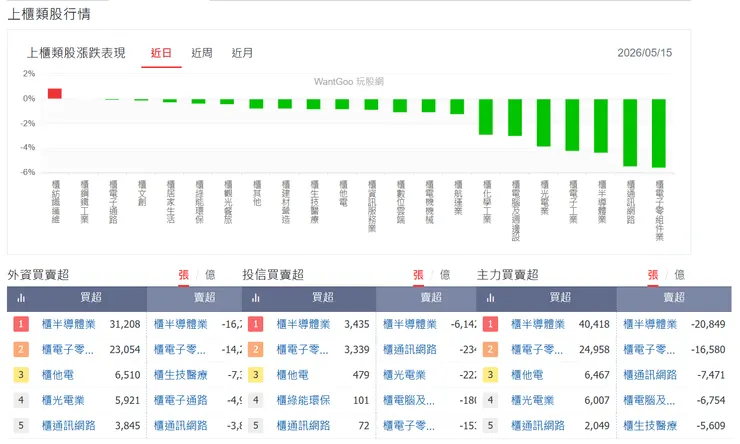
Task: Select the 近日 tab
Action: [x=161, y=53]
